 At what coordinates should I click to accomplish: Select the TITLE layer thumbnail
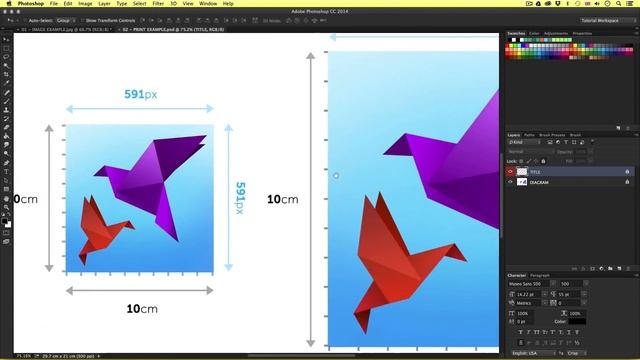tap(522, 172)
